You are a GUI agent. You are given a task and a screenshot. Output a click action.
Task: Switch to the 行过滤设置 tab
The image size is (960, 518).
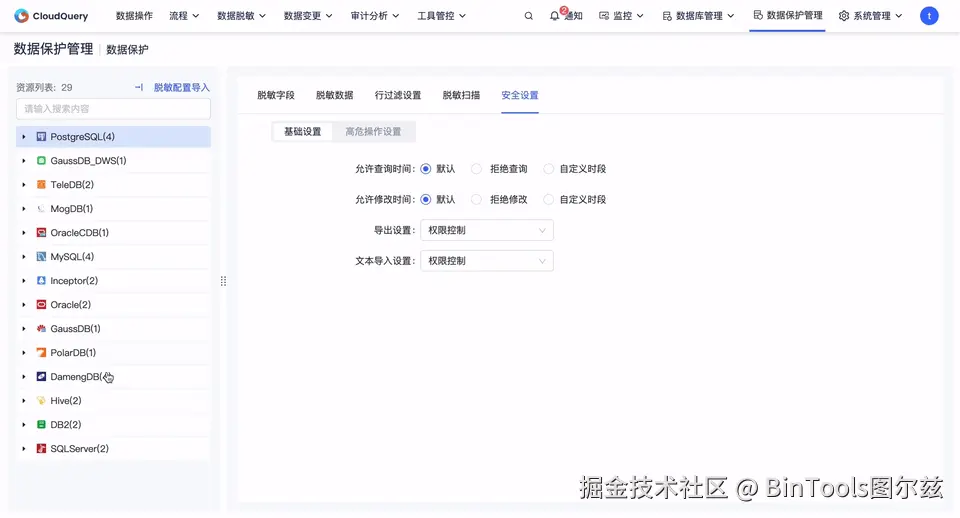point(397,96)
